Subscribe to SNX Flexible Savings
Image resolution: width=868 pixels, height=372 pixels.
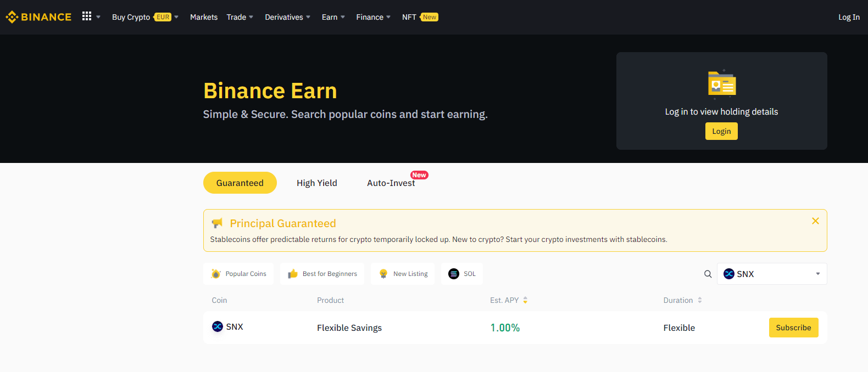click(793, 328)
